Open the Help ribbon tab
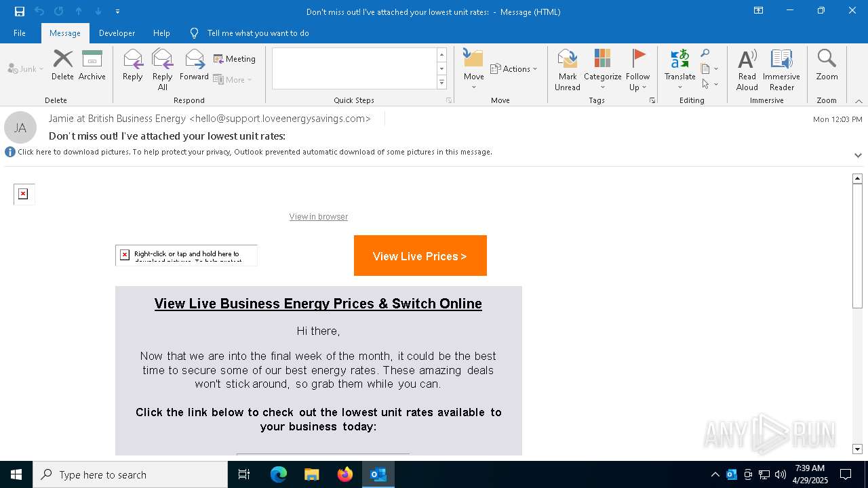Viewport: 868px width, 488px height. [161, 33]
